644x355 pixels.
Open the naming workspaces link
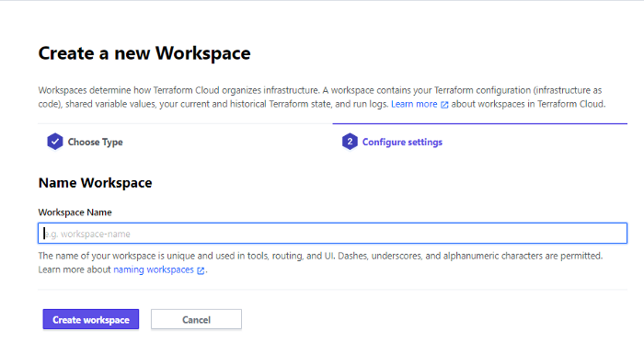154,269
